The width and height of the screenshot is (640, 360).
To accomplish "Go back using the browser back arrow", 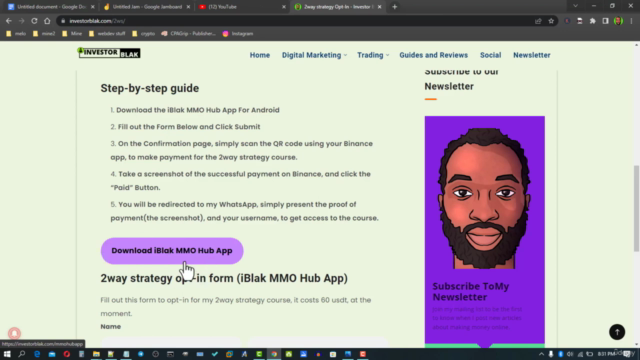I will pyautogui.click(x=9, y=21).
